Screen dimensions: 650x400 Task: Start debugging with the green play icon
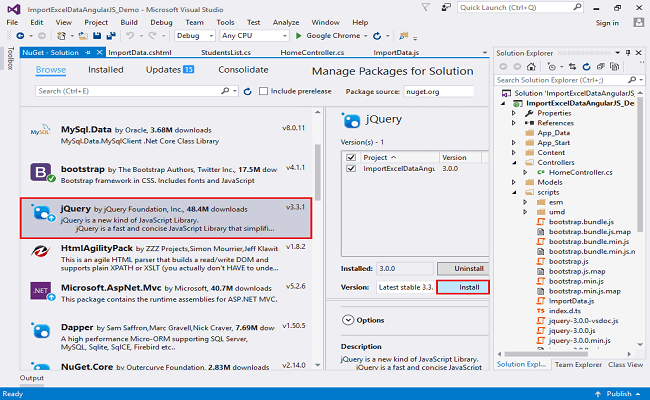(x=298, y=36)
